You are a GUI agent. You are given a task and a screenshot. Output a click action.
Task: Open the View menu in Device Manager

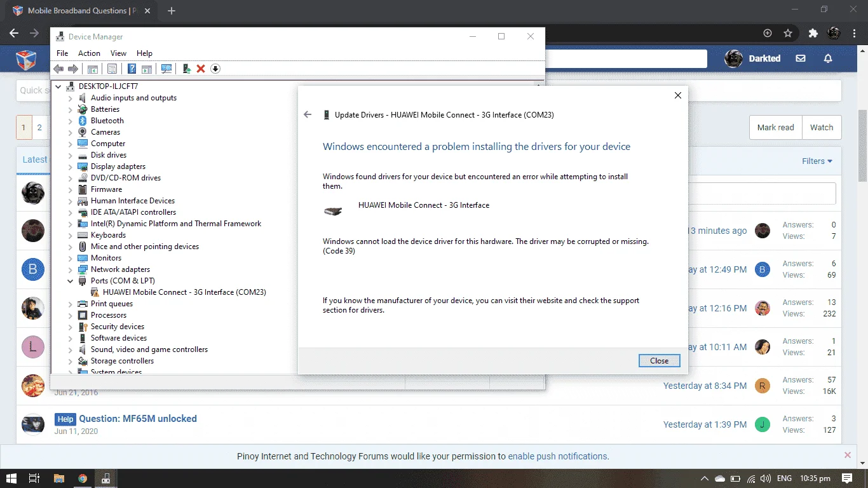point(118,53)
